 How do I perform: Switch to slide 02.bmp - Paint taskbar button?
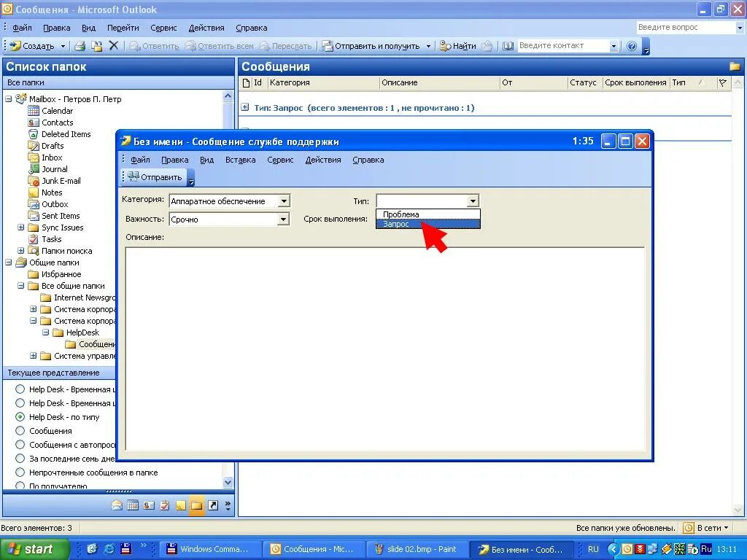(x=416, y=549)
